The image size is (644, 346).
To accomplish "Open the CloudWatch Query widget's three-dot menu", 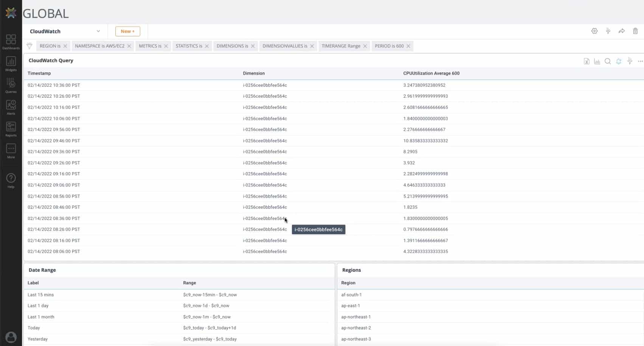I will tap(640, 61).
